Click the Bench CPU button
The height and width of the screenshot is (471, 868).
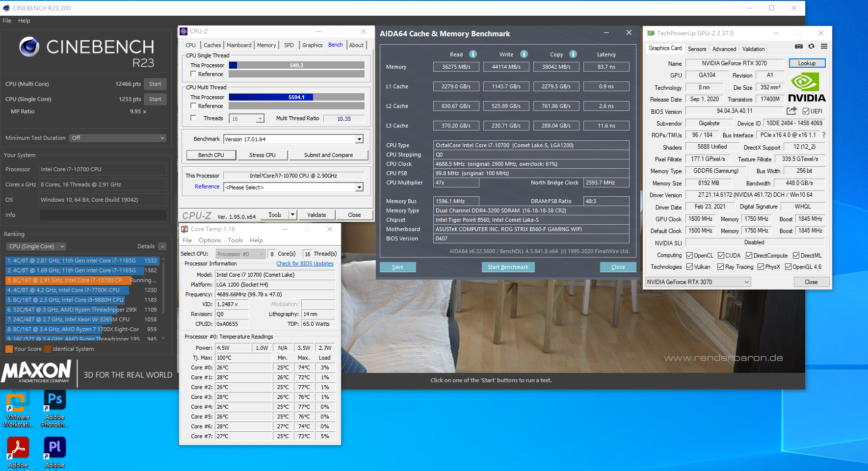[x=211, y=155]
